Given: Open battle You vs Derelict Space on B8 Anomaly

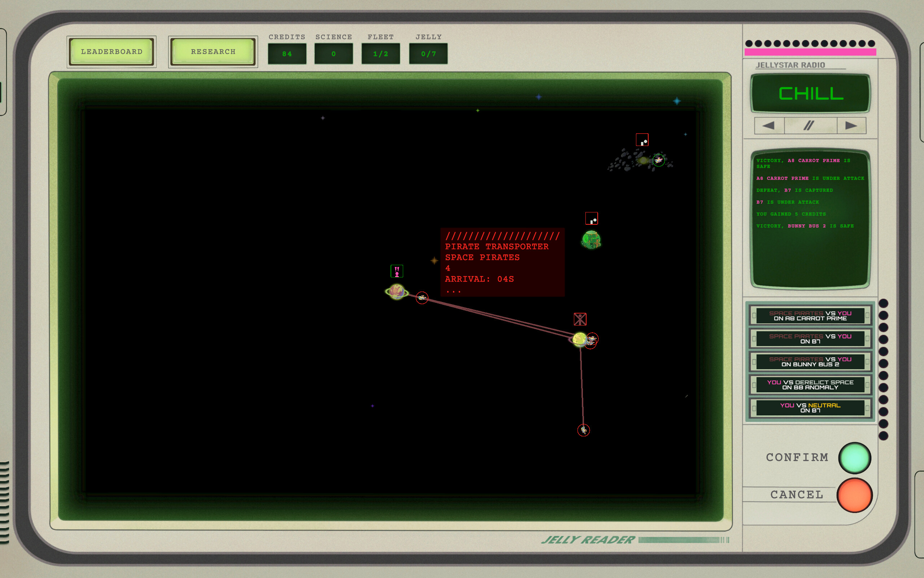Looking at the screenshot, I should [x=810, y=385].
